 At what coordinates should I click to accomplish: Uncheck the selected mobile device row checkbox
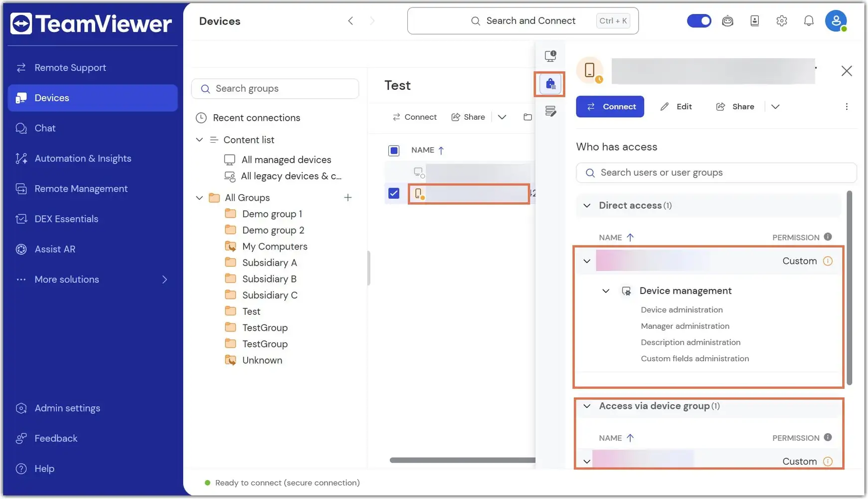(x=393, y=193)
